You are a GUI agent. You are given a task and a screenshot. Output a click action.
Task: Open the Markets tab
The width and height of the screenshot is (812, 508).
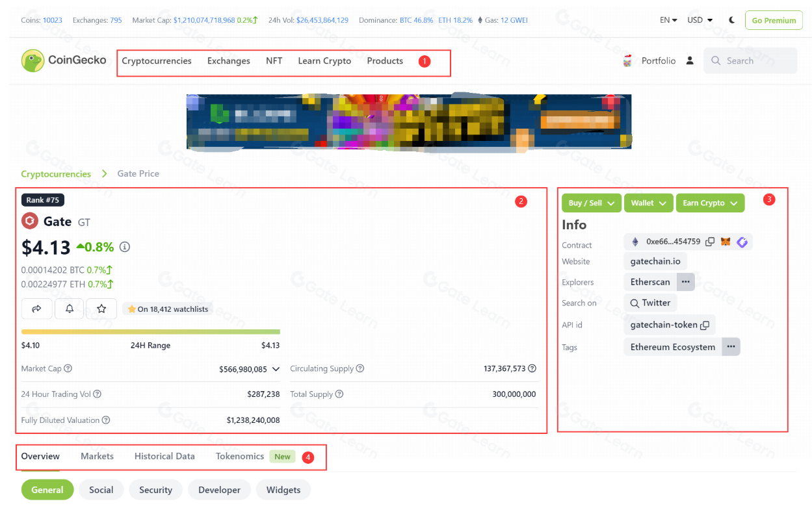tap(97, 456)
